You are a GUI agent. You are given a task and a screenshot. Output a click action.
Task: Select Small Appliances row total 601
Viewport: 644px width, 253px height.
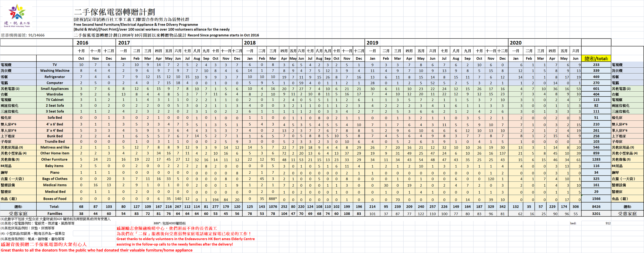(x=596, y=89)
